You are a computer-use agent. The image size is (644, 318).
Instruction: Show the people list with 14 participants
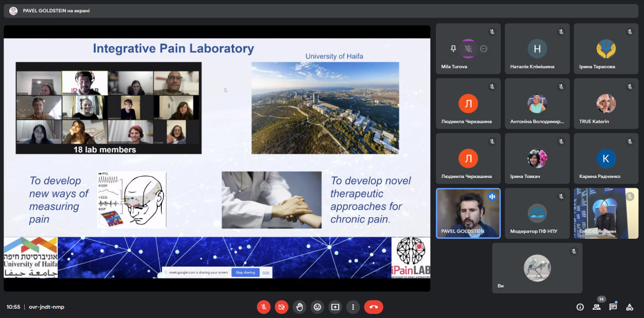pyautogui.click(x=597, y=307)
